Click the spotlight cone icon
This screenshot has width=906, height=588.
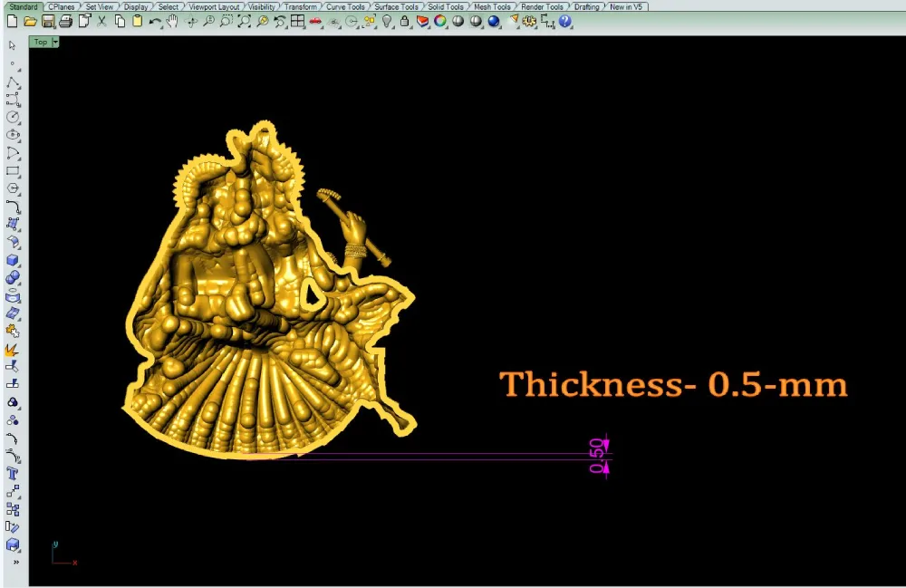(513, 22)
